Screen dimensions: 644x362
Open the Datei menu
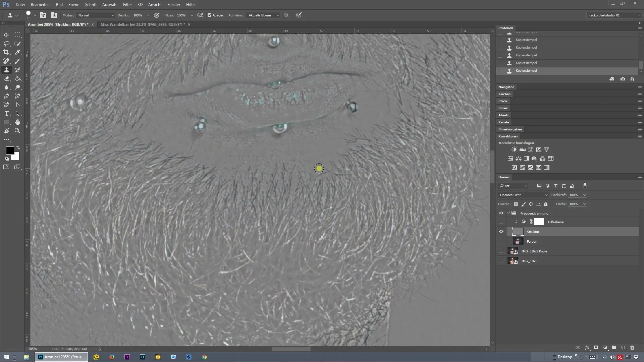(x=20, y=5)
